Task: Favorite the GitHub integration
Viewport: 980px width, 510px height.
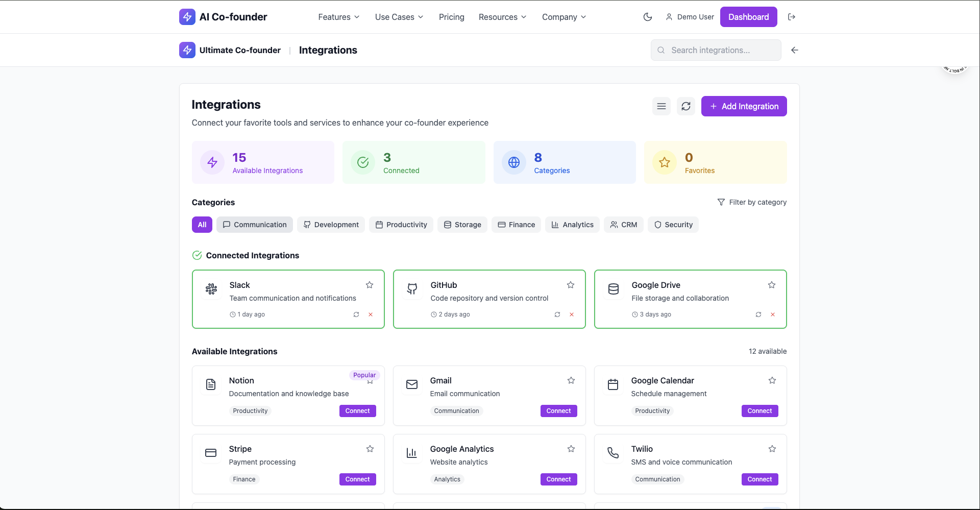Action: [571, 285]
